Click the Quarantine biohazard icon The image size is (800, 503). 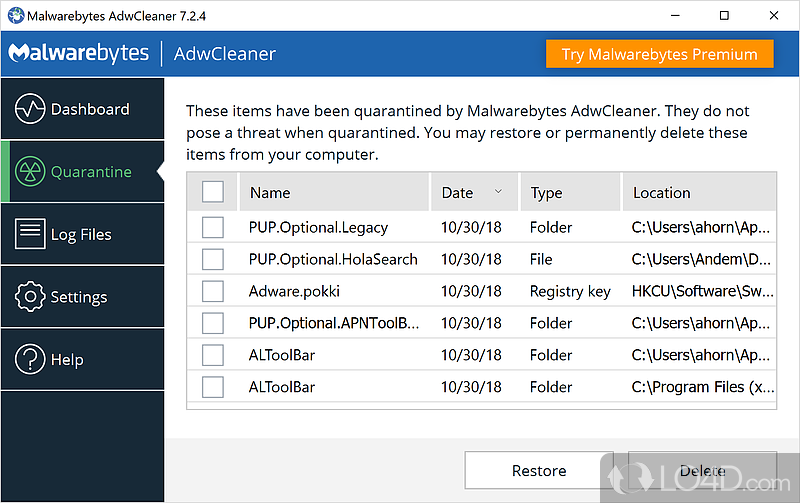point(30,172)
